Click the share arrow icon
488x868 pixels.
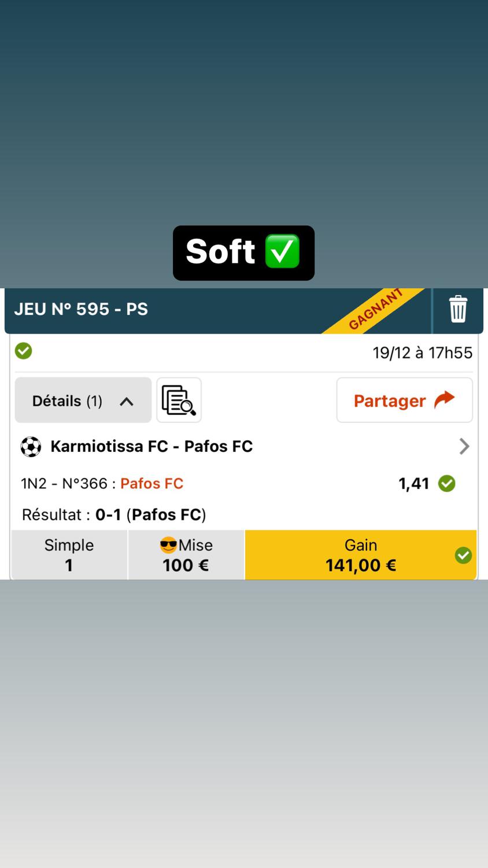click(x=444, y=400)
